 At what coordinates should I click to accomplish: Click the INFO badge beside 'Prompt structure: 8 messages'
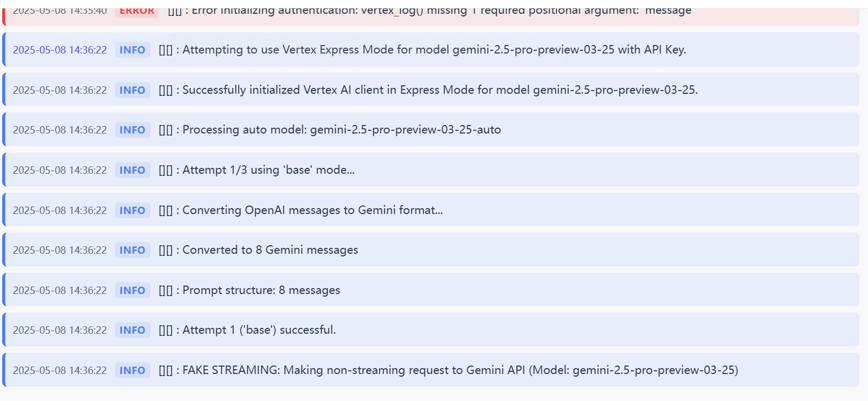click(132, 290)
